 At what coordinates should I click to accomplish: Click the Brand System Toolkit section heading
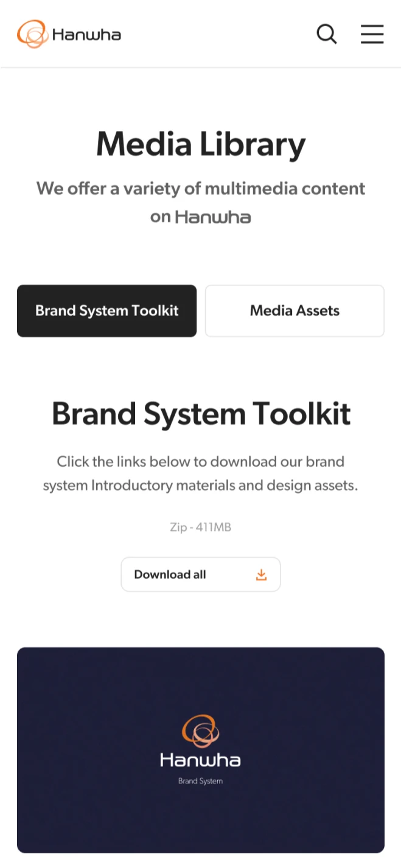pos(201,413)
